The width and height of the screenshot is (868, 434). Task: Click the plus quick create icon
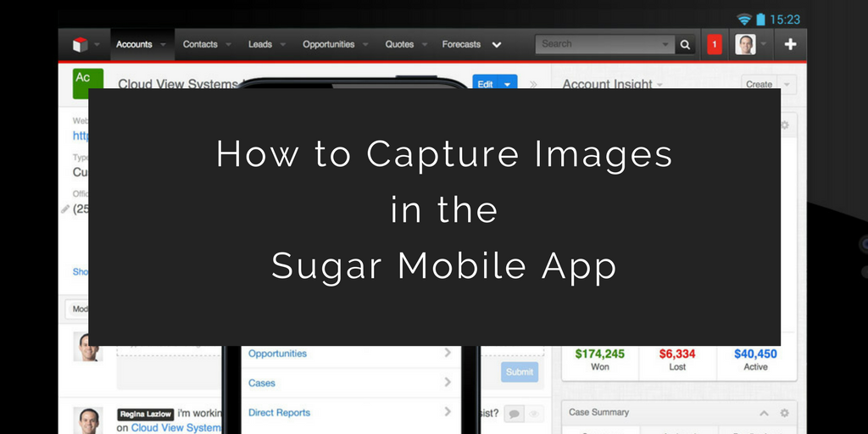(x=791, y=44)
